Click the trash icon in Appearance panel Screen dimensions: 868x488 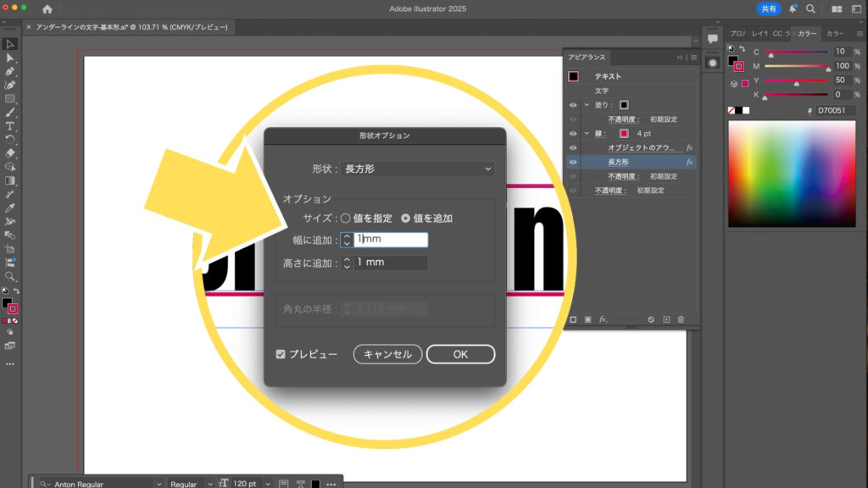[x=681, y=319]
